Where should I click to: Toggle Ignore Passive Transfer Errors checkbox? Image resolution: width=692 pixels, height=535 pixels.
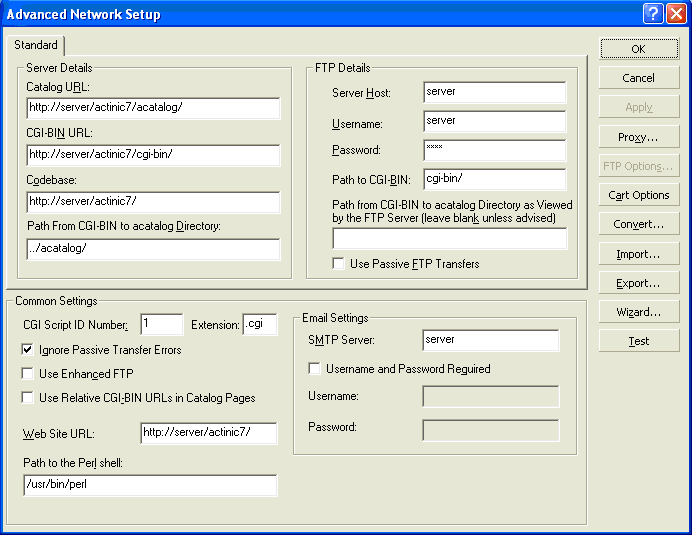tap(27, 350)
